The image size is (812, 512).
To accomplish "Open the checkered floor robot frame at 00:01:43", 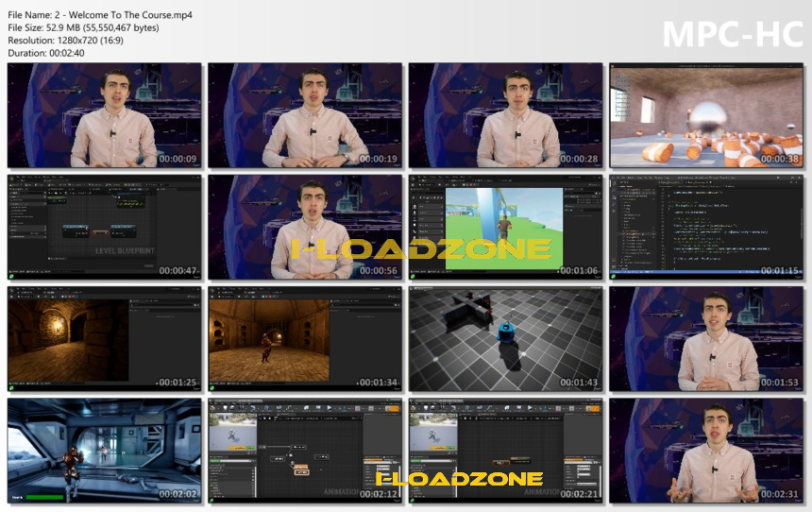I will [505, 339].
